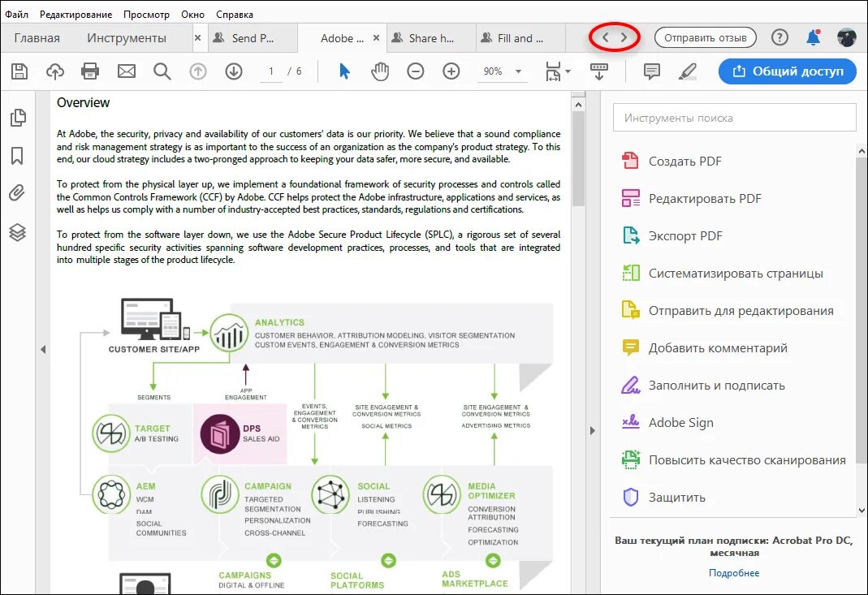
Task: Click the scrolling mode download-style icon
Action: (599, 71)
